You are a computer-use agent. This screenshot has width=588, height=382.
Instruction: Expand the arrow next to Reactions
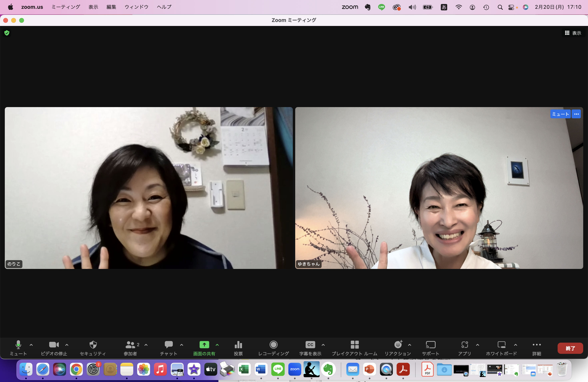pyautogui.click(x=409, y=345)
